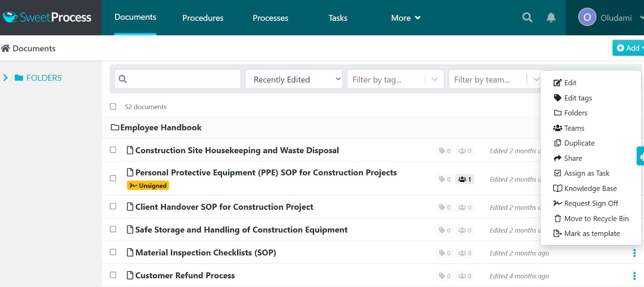
Task: Click tag count icon for PPE SOP
Action: point(445,179)
